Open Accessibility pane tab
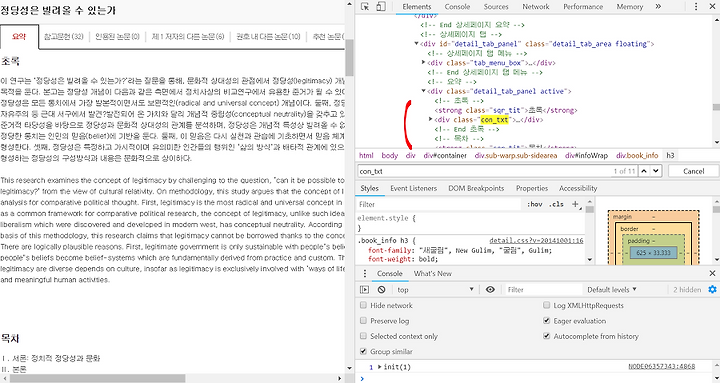The image size is (720, 383). [x=578, y=188]
